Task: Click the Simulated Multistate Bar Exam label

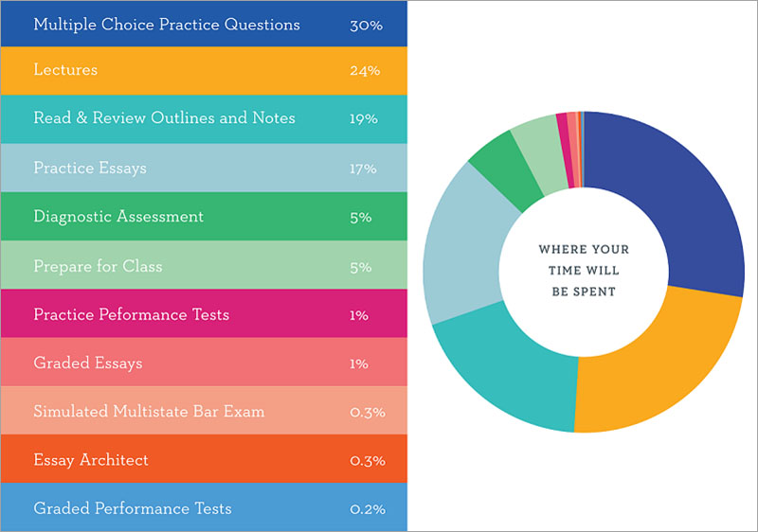Action: pyautogui.click(x=149, y=412)
